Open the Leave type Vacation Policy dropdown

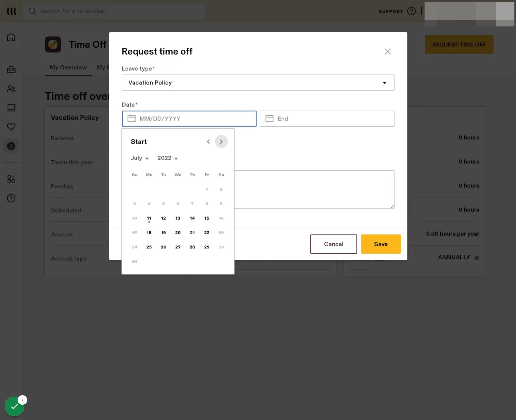click(258, 83)
